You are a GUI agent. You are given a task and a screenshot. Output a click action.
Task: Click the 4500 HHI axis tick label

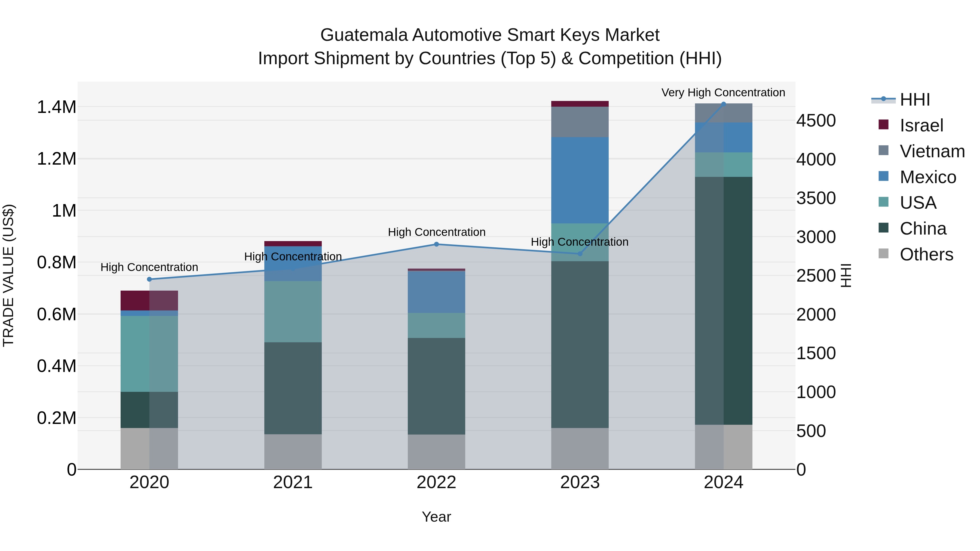coord(816,121)
